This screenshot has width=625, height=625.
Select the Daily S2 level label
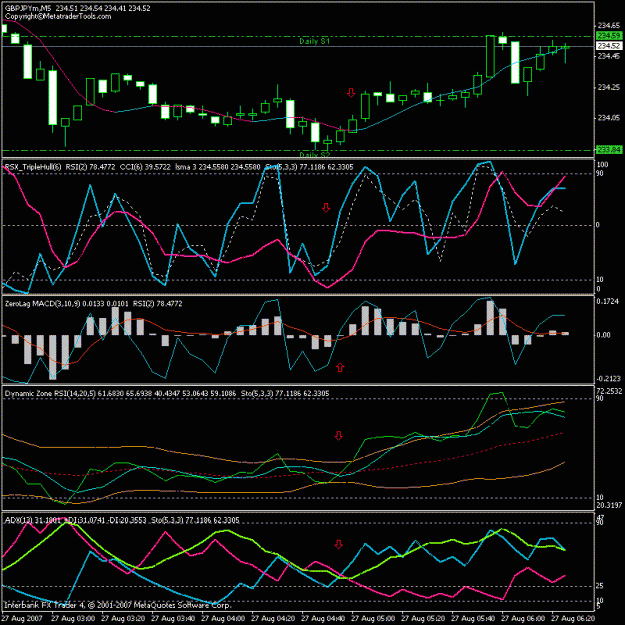(x=314, y=155)
